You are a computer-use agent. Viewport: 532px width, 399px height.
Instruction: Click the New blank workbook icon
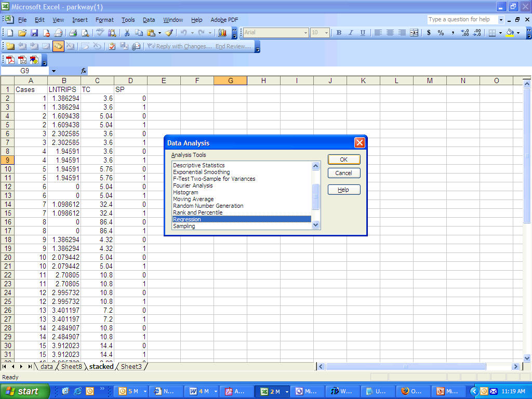[x=10, y=33]
